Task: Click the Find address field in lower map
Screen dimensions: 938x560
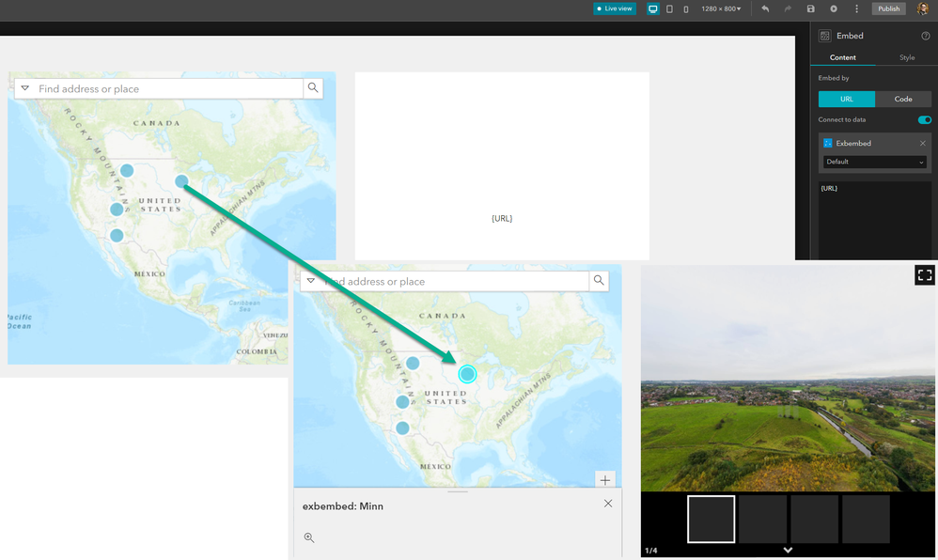Action: pyautogui.click(x=456, y=281)
